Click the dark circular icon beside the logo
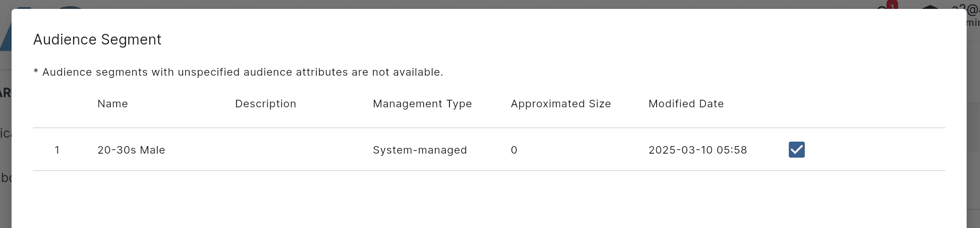980x228 pixels. pos(70,7)
